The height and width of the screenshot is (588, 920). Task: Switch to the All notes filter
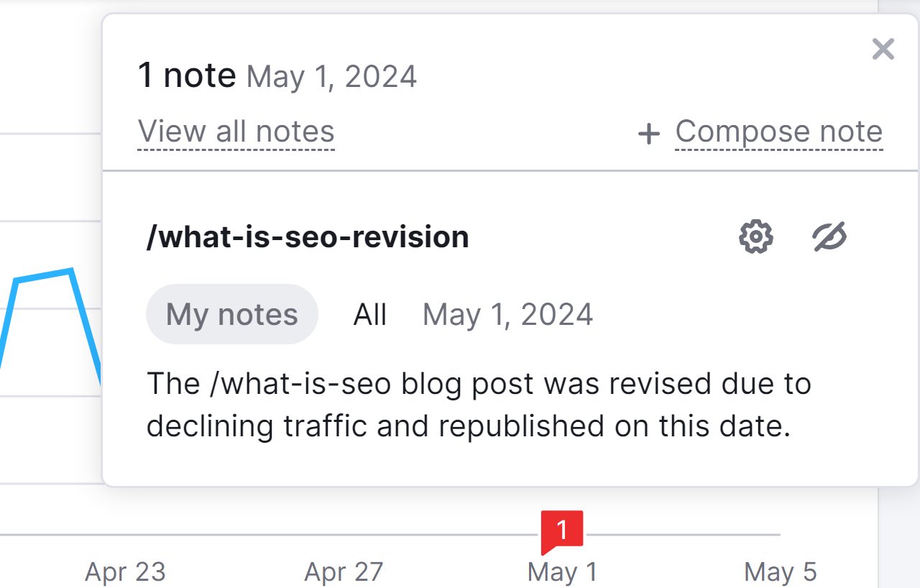(369, 314)
